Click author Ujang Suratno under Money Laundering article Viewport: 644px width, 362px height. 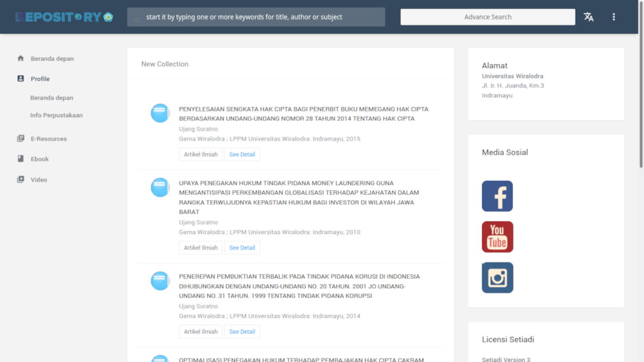coord(199,222)
